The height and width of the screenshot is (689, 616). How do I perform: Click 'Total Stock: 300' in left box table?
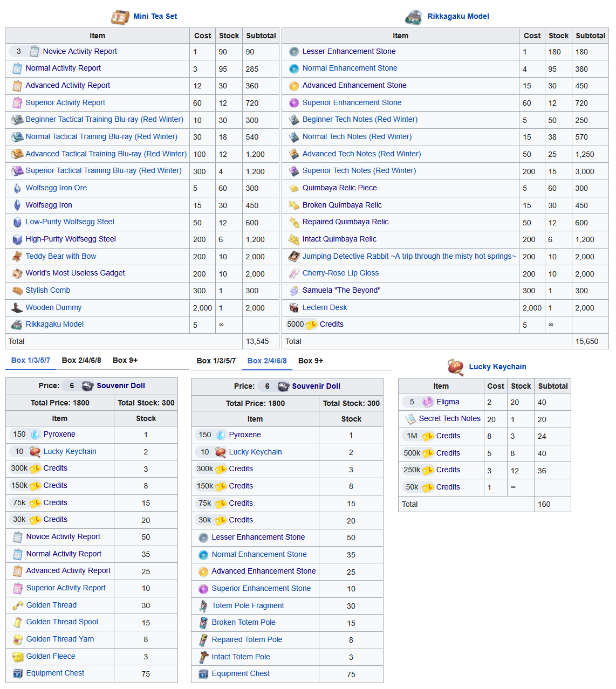146,403
